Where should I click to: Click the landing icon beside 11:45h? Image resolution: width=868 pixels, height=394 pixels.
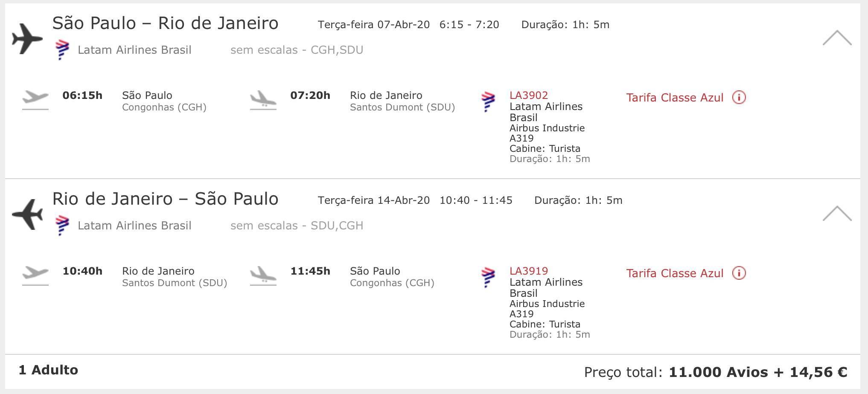coord(263,275)
